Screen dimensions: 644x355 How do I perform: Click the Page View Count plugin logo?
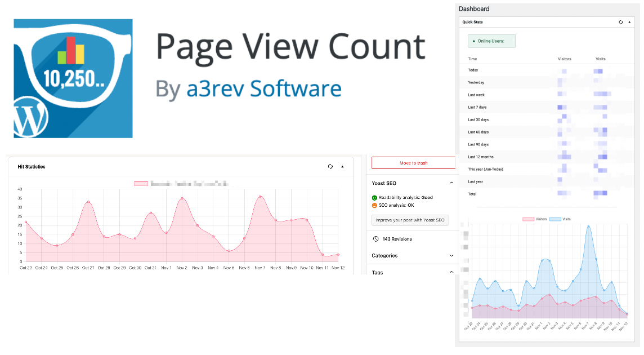[73, 78]
